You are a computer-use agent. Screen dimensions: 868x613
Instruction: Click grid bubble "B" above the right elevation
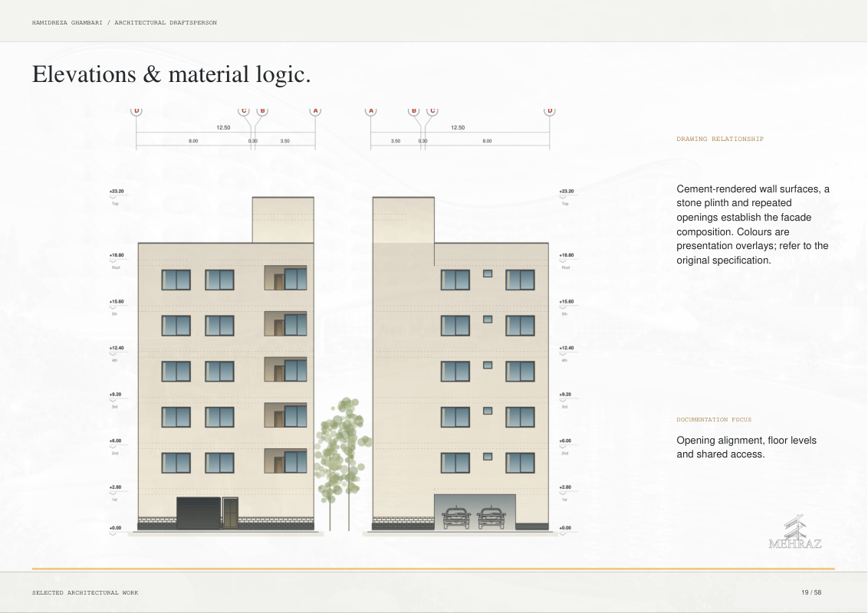coord(413,110)
